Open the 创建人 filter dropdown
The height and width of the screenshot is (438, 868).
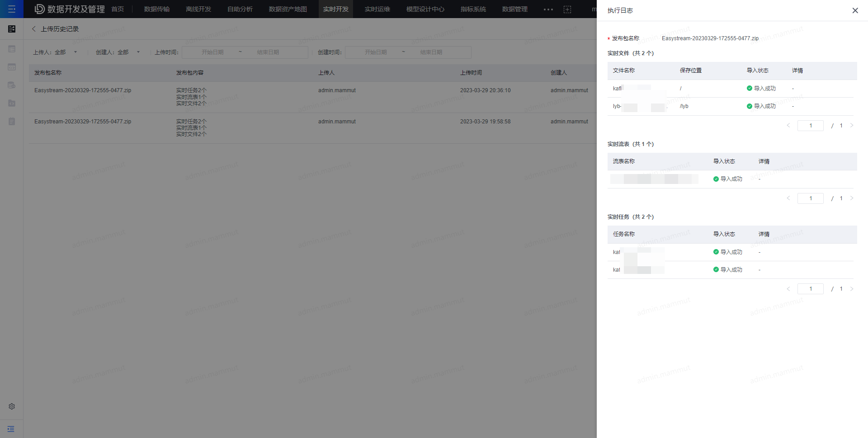129,52
